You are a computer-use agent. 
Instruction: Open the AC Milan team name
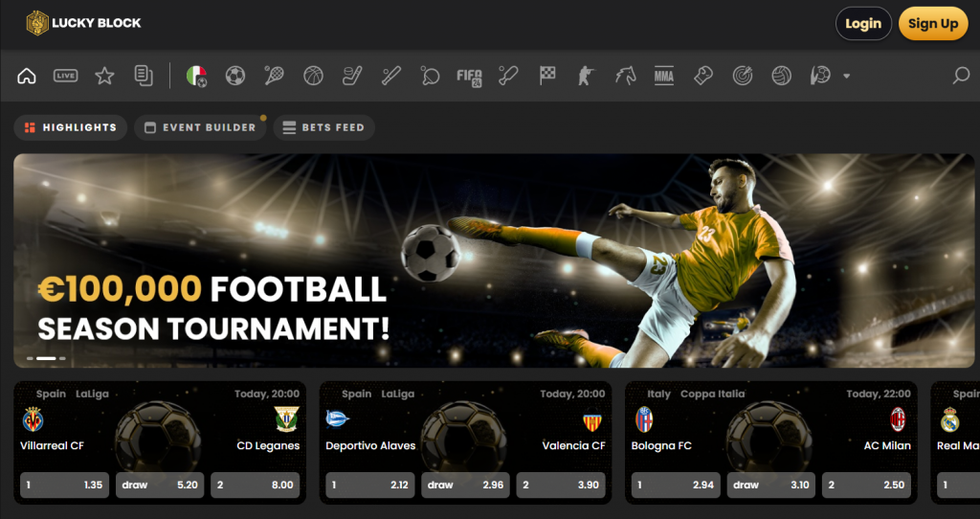887,446
